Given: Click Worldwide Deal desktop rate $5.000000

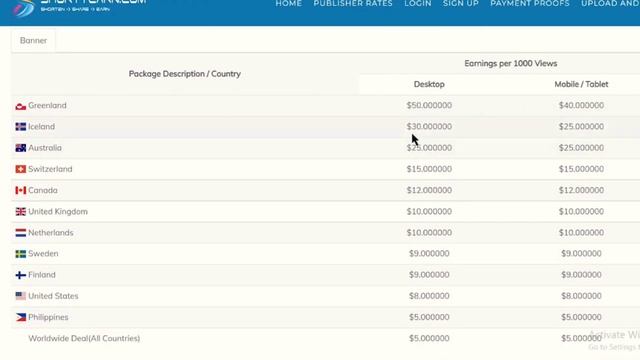Looking at the screenshot, I should (x=429, y=338).
